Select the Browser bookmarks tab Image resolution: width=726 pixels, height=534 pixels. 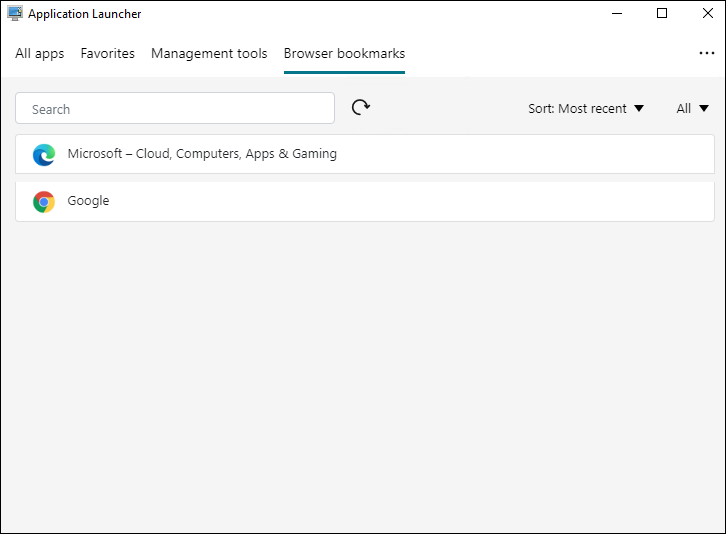tap(344, 54)
